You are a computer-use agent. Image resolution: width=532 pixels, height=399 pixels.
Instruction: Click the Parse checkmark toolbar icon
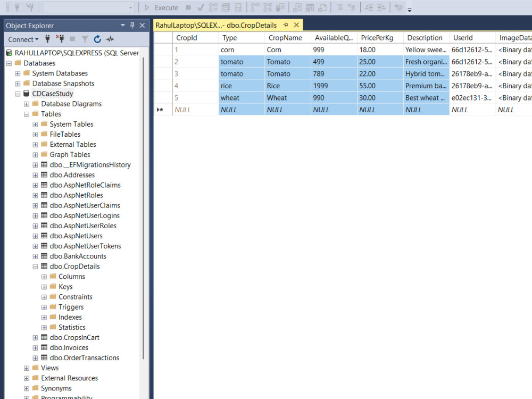201,7
